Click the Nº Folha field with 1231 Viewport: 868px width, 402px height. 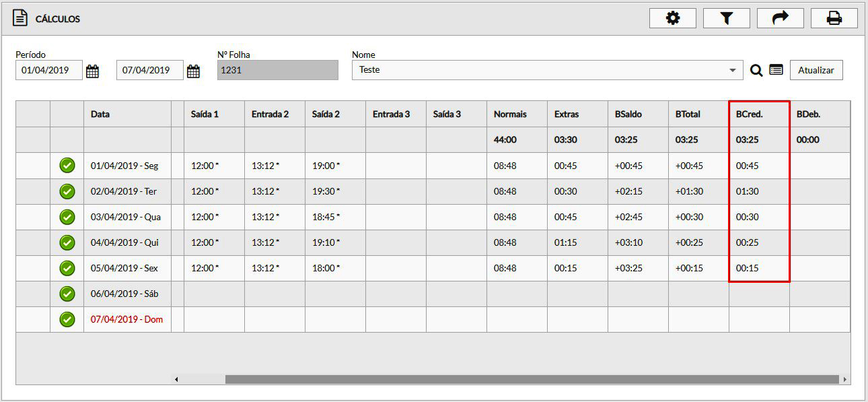pos(277,70)
